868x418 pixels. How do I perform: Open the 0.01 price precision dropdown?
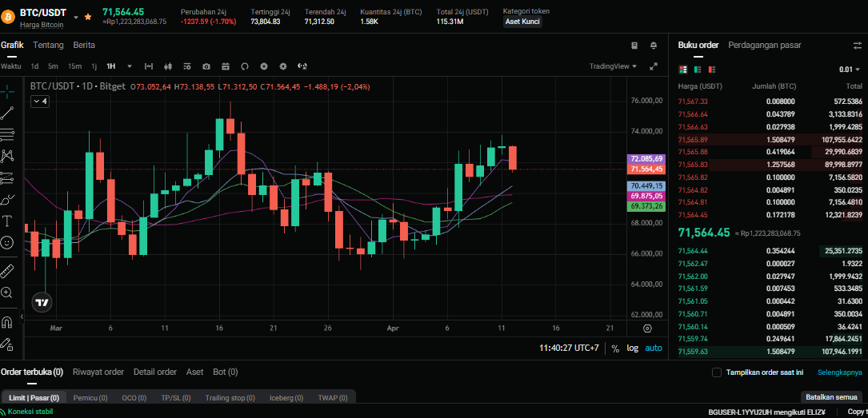point(850,70)
